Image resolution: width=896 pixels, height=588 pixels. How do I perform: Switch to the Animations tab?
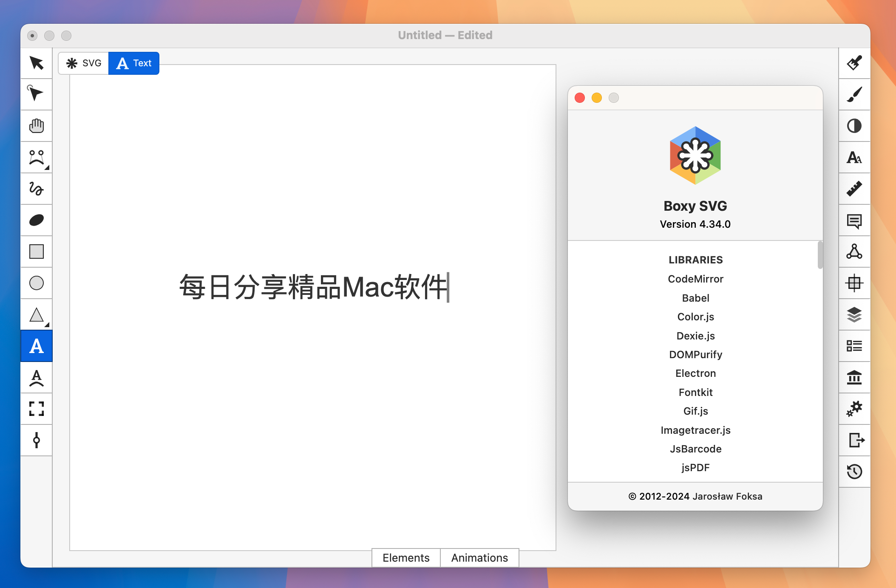[480, 557]
